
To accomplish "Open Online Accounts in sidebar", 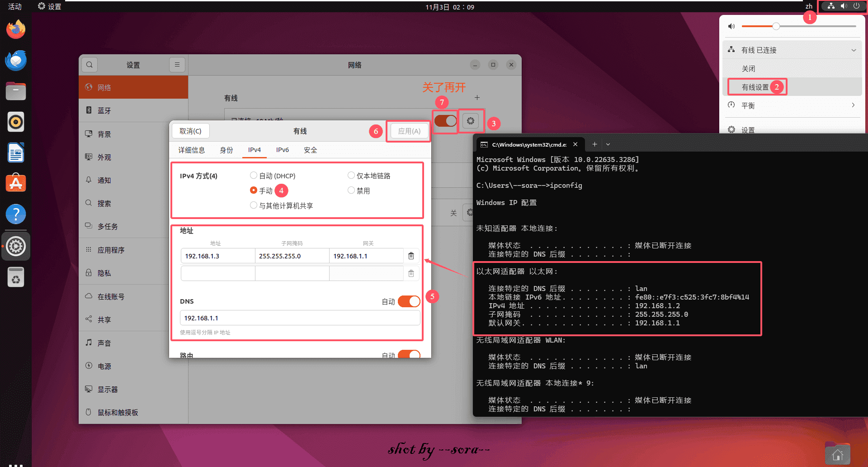I will click(x=133, y=296).
